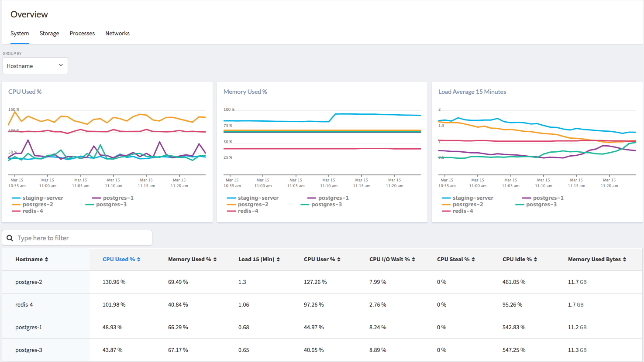Switch to the Storage tab
This screenshot has width=644, height=362.
click(49, 34)
